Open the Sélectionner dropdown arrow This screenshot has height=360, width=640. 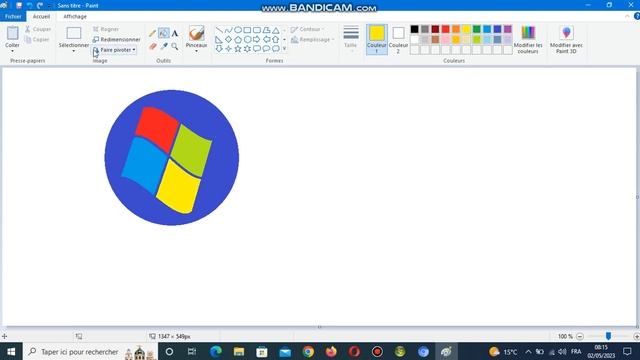pos(74,51)
